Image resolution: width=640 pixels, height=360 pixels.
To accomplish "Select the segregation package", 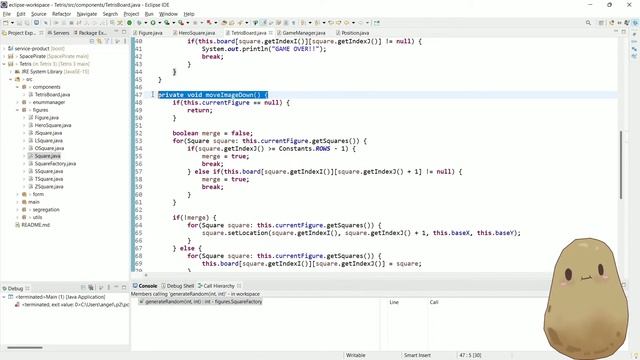I will [x=46, y=209].
